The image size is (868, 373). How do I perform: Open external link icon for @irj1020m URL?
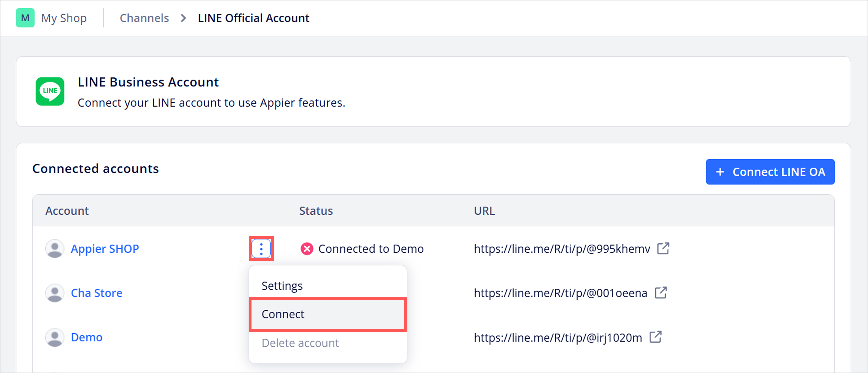(655, 337)
